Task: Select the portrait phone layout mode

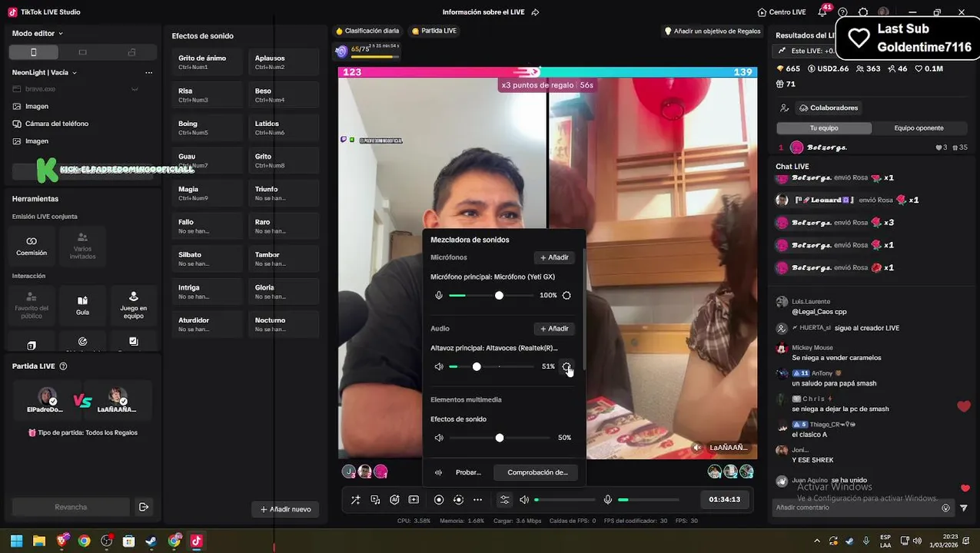Action: click(33, 52)
